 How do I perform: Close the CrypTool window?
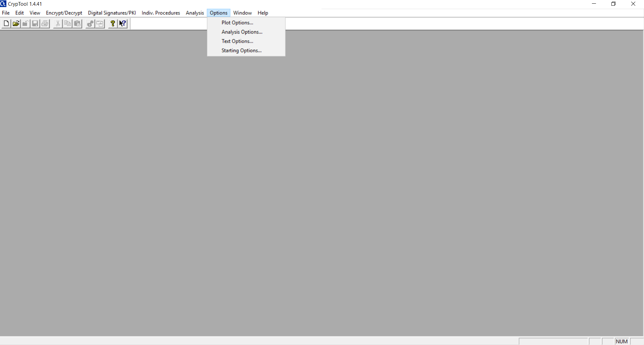point(633,4)
